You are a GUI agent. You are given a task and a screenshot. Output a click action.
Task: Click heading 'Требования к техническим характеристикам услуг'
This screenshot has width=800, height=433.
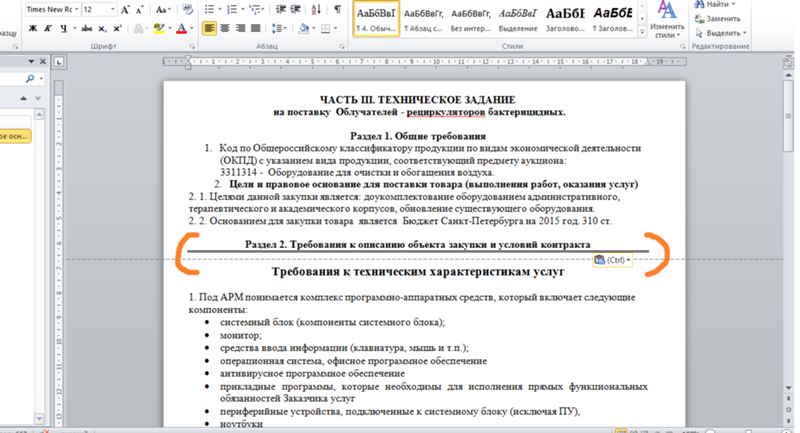417,271
